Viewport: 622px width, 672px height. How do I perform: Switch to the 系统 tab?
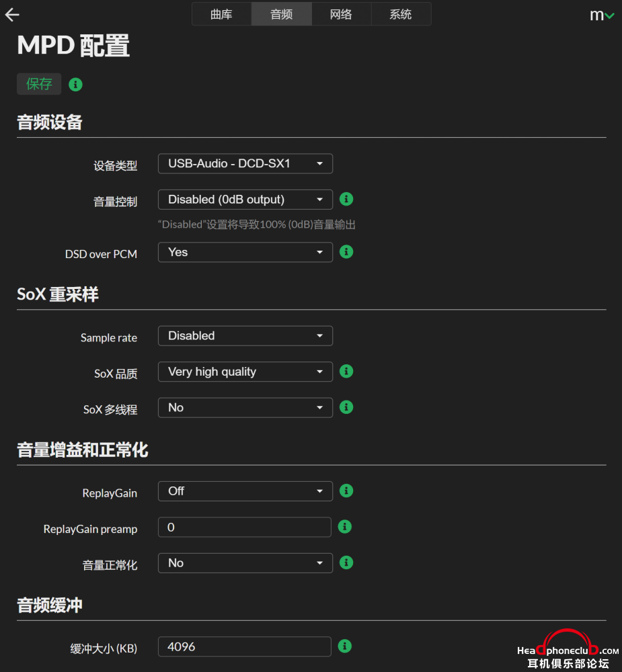401,14
